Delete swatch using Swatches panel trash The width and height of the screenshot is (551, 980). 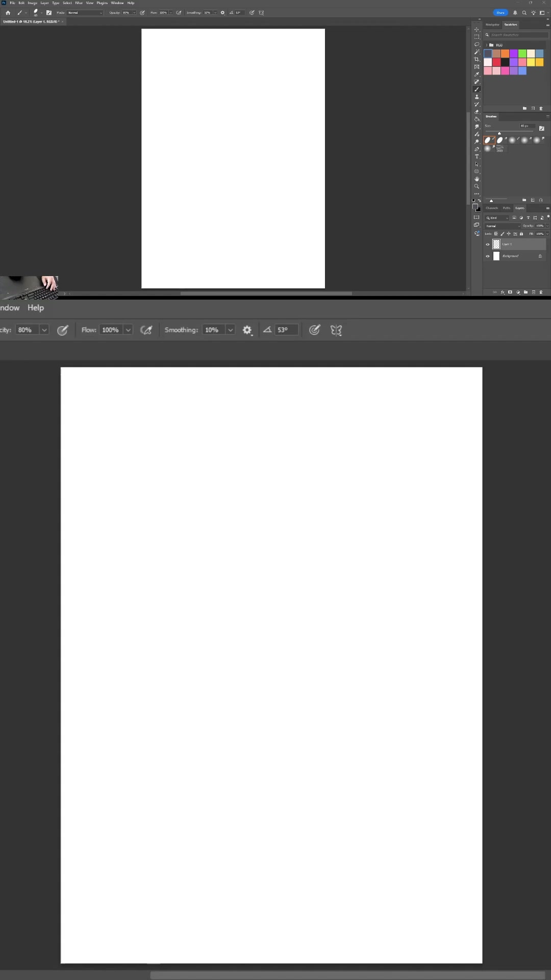point(541,108)
